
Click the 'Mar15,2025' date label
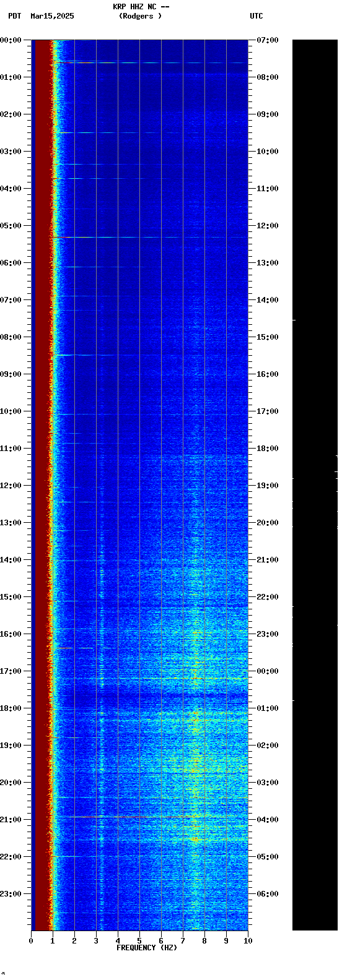tap(52, 16)
